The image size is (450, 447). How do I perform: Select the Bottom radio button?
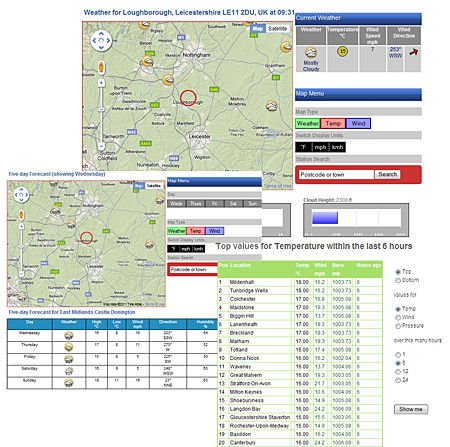click(398, 280)
